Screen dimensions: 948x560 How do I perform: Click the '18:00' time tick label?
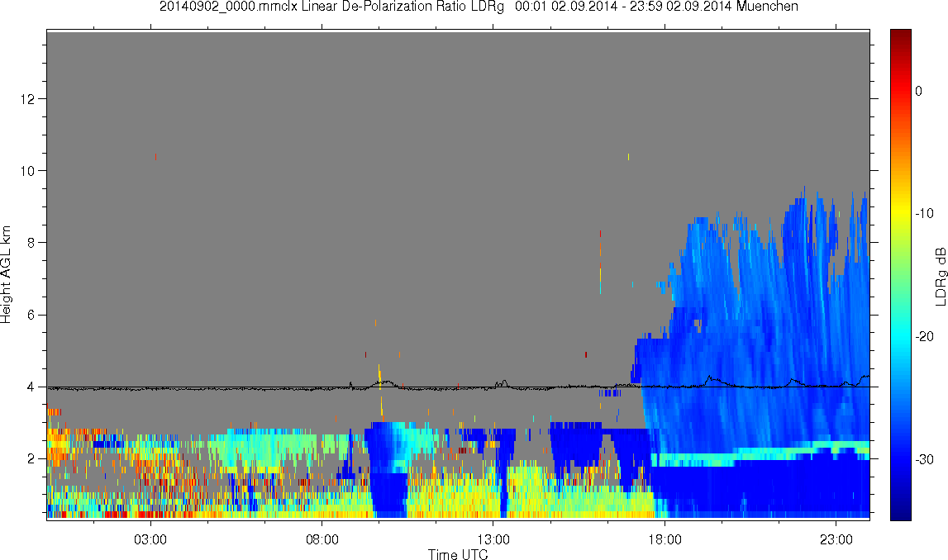coord(665,539)
